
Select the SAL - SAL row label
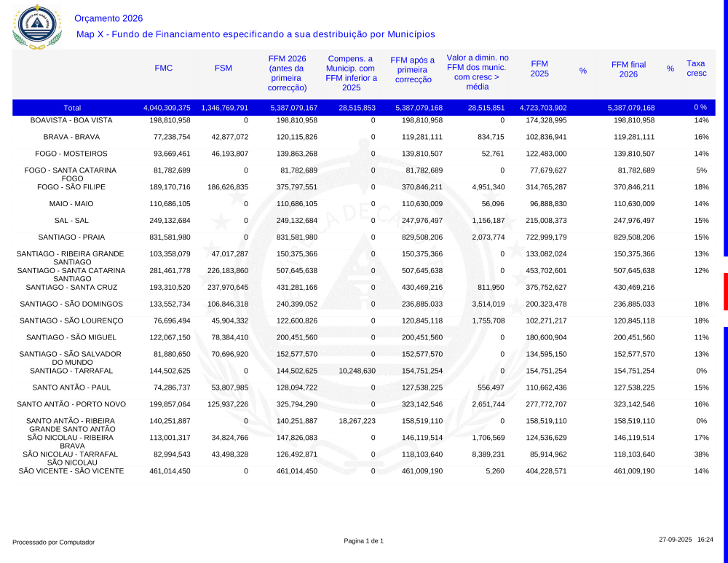pos(71,221)
